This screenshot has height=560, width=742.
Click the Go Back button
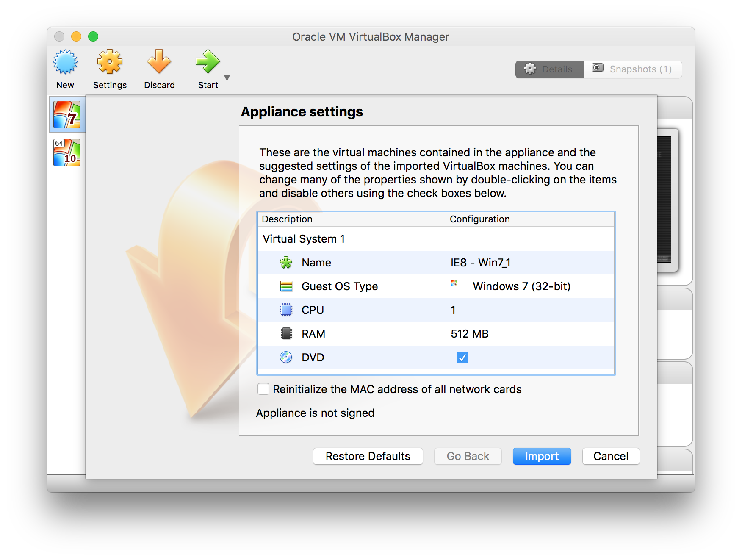pos(468,456)
